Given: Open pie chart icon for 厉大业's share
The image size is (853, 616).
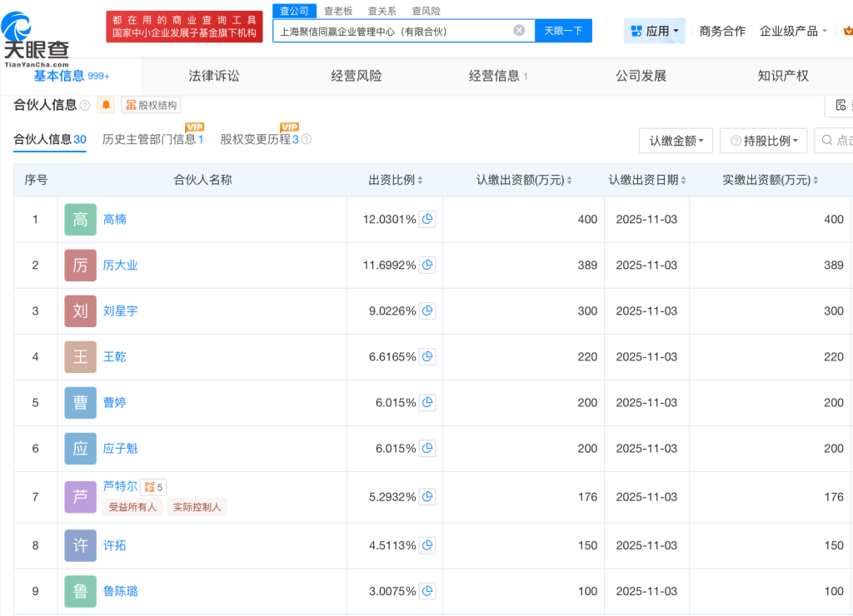Looking at the screenshot, I should (427, 266).
